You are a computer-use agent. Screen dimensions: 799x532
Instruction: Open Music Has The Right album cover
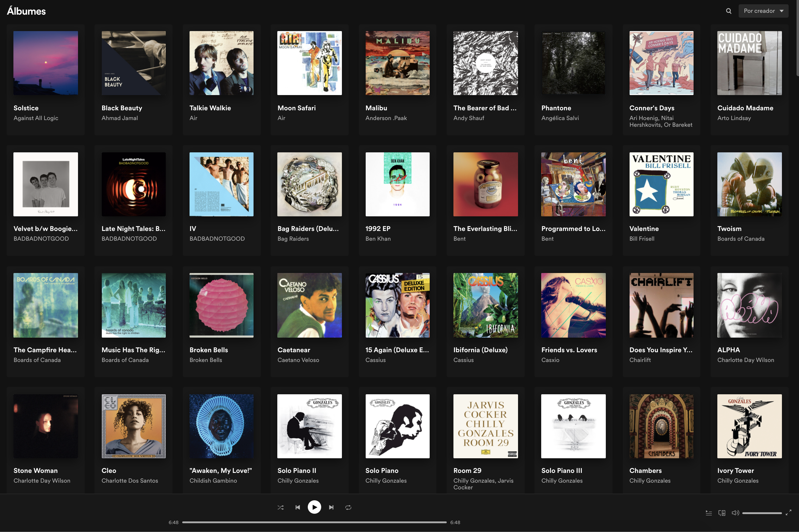coord(134,305)
